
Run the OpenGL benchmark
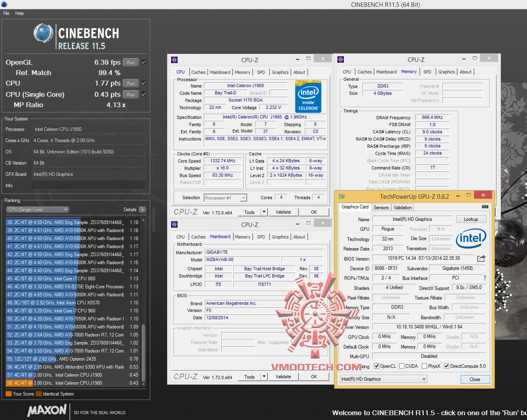tap(131, 62)
